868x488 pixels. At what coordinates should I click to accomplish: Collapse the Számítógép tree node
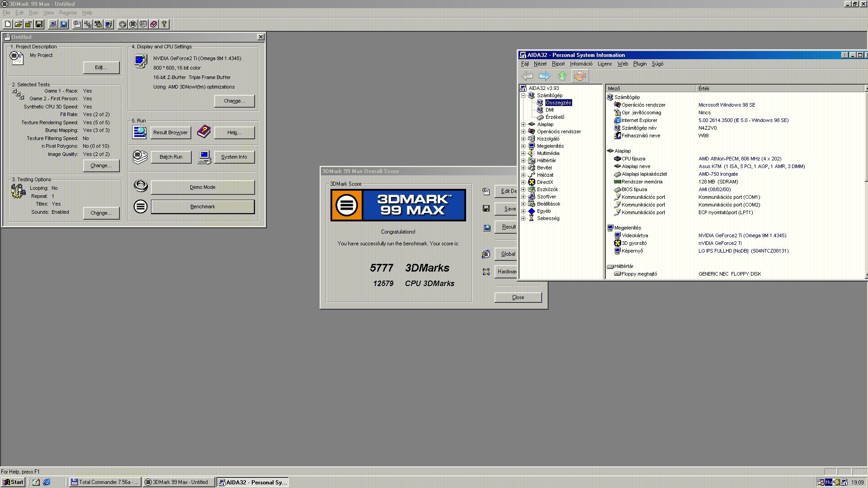(524, 95)
